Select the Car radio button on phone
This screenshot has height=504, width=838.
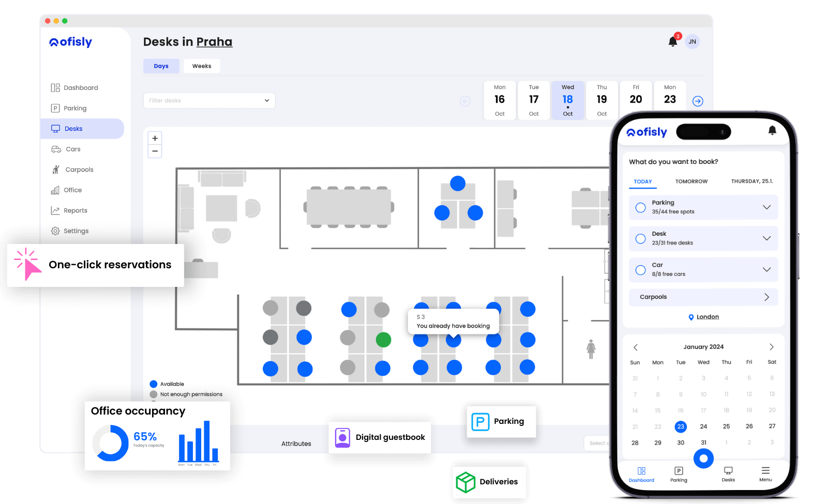click(x=640, y=270)
